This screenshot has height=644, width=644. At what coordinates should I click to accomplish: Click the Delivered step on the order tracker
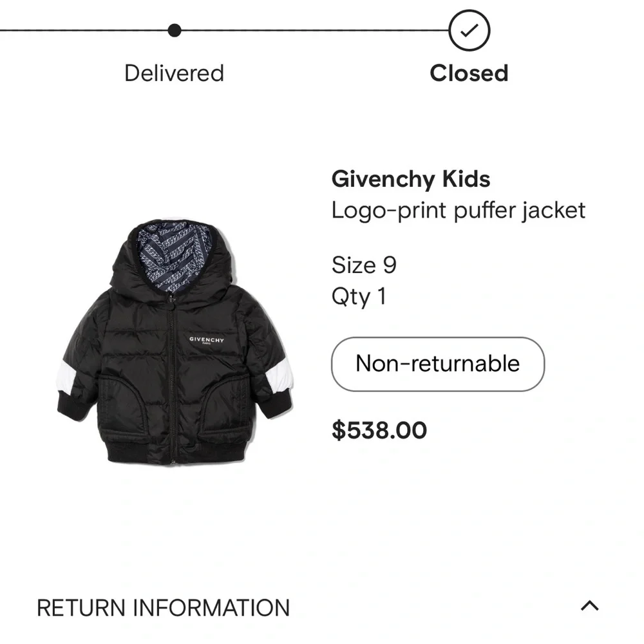(x=173, y=73)
